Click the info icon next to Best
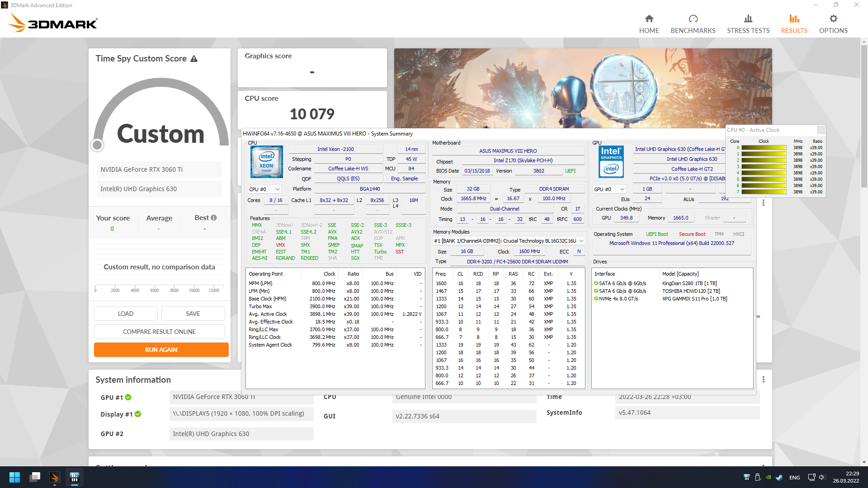 click(x=214, y=218)
